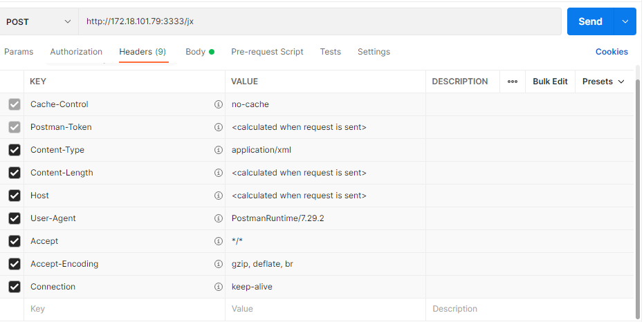Click info icon for Accept header
The height and width of the screenshot is (322, 644).
(219, 241)
